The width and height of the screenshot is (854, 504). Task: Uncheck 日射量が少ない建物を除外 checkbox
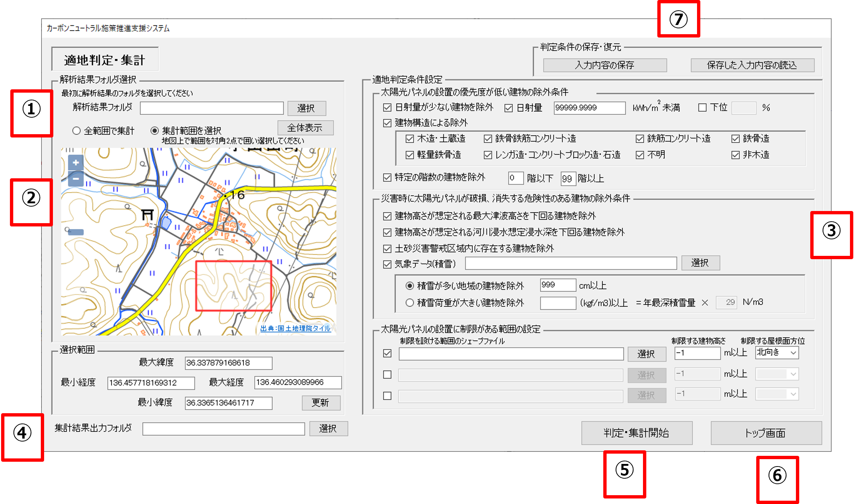pyautogui.click(x=387, y=108)
